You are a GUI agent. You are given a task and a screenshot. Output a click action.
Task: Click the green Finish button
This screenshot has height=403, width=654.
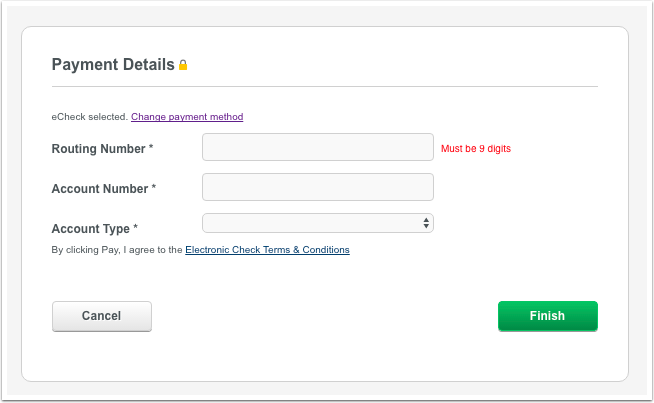[x=548, y=316]
